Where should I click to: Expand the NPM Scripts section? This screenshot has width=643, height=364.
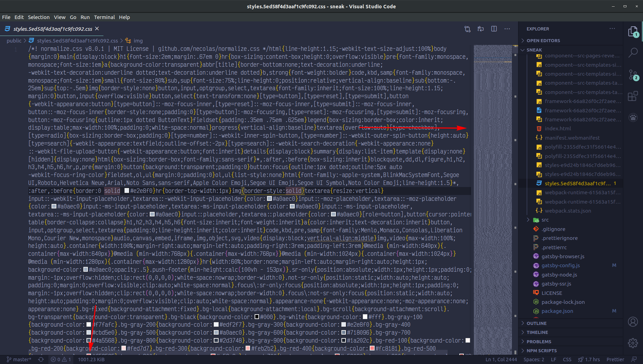click(x=541, y=351)
